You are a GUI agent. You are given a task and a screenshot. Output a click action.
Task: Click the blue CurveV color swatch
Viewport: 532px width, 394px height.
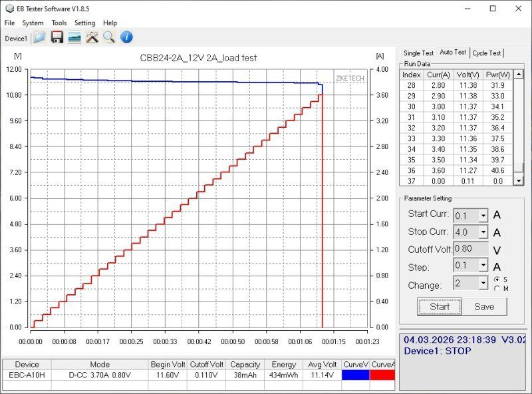point(355,375)
